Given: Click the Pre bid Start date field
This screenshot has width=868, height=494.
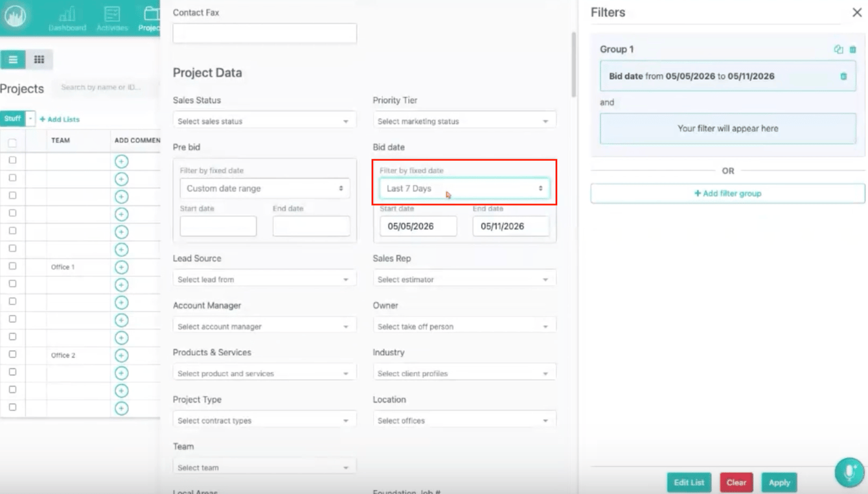Looking at the screenshot, I should [218, 226].
